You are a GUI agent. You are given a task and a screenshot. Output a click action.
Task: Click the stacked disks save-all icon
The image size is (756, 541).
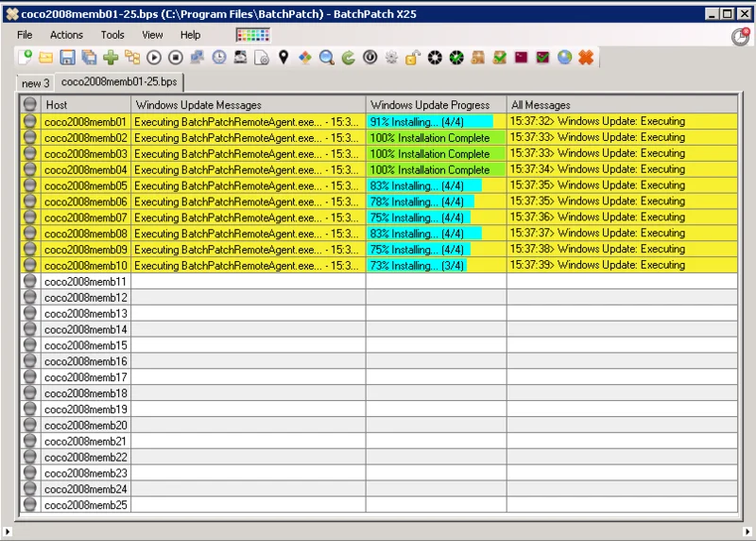click(89, 58)
